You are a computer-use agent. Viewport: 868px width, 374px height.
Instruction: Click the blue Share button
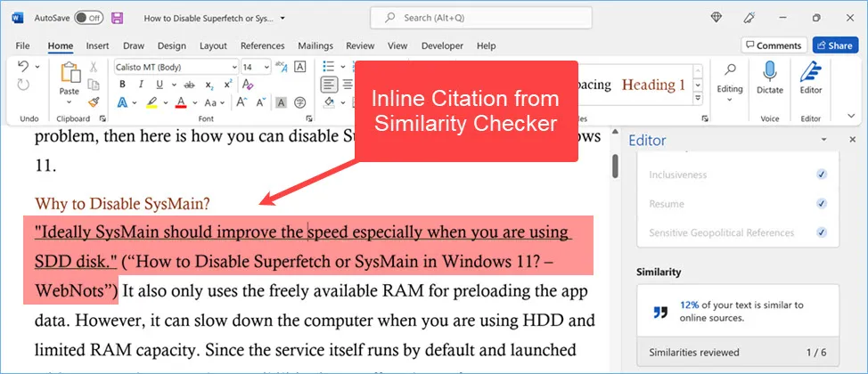835,45
